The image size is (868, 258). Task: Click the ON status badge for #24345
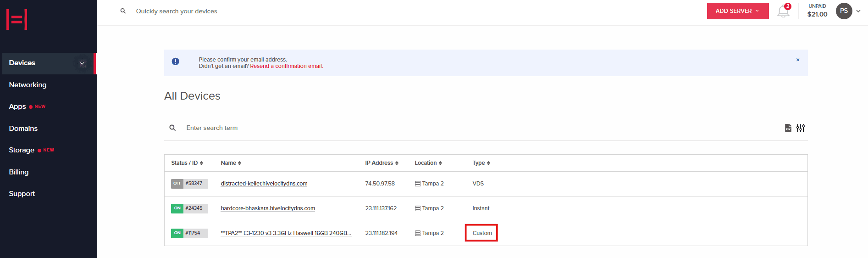[177, 208]
